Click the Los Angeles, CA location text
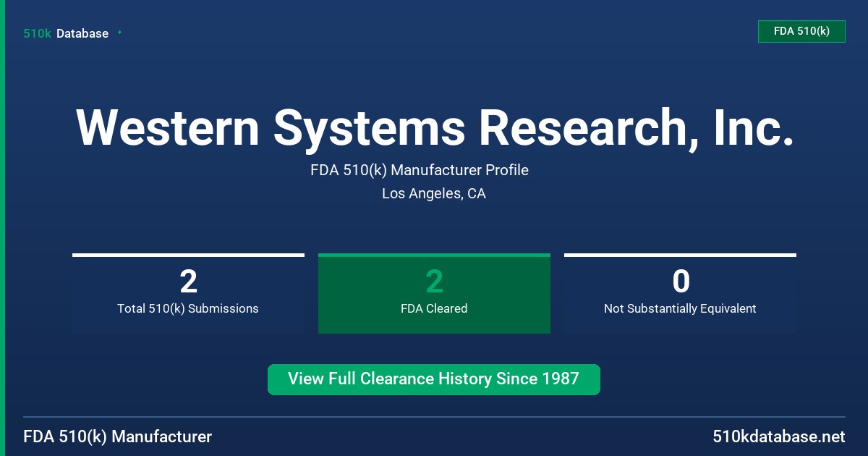 point(434,194)
